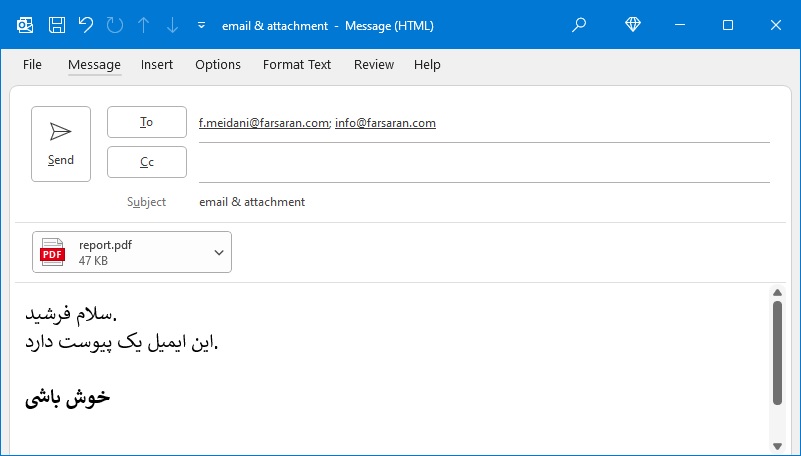Expand the Customize Quick Access Toolbar dropdown

pyautogui.click(x=201, y=25)
